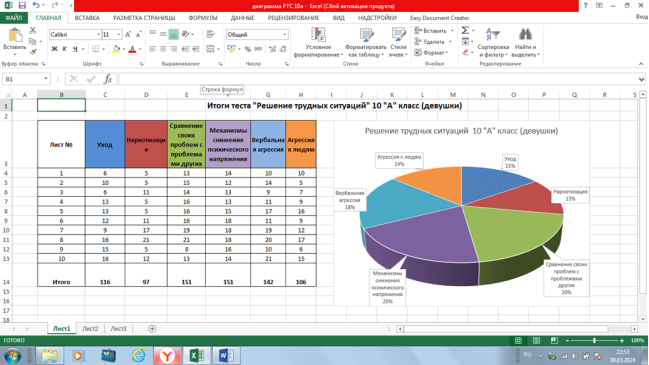Open the Name Box B1 dropdown
Image resolution: width=649 pixels, height=365 pixels.
46,79
